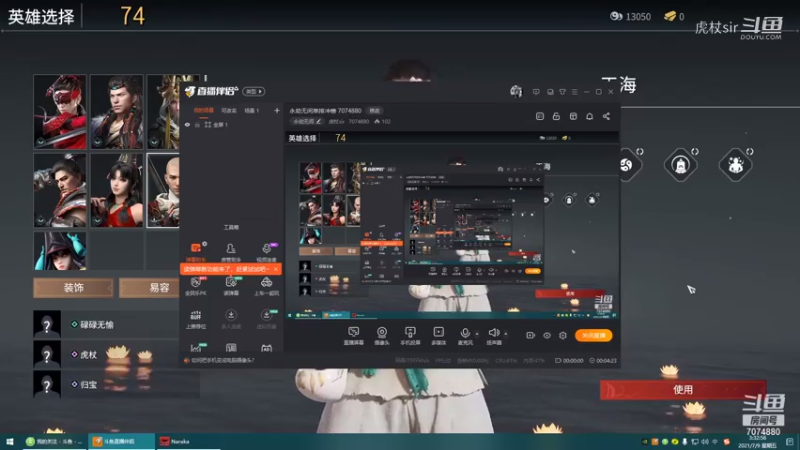This screenshot has height=450, width=800.
Task: Switch to the 场景 1 tab
Action: coord(252,110)
